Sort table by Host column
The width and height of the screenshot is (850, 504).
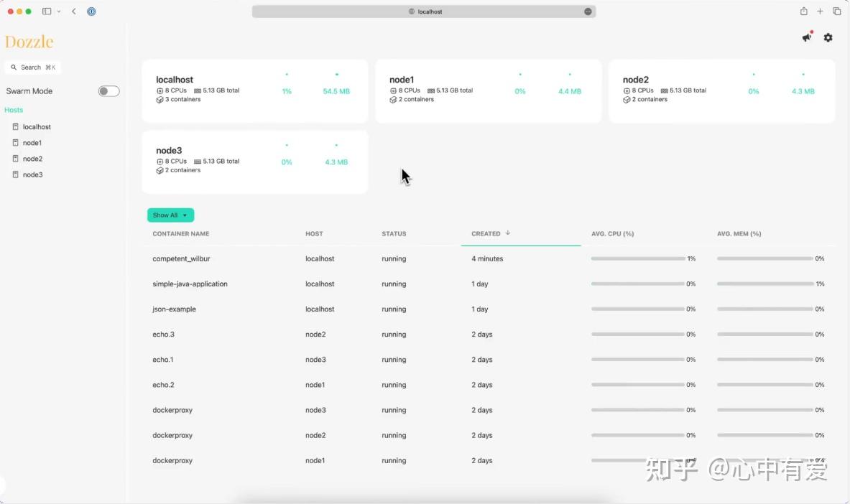314,233
